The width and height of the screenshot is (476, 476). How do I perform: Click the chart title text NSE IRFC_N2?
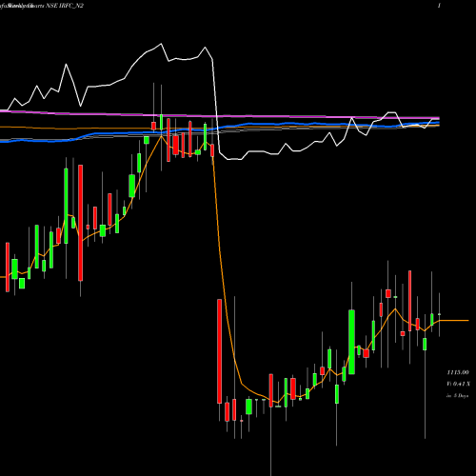[x=65, y=6]
